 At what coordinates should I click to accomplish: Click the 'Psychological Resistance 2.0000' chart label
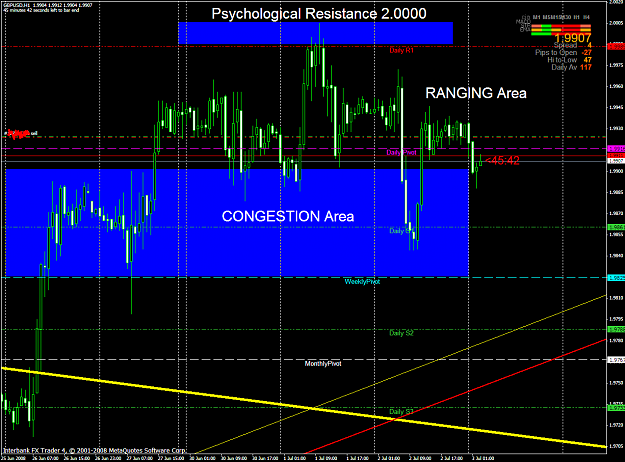tap(319, 14)
